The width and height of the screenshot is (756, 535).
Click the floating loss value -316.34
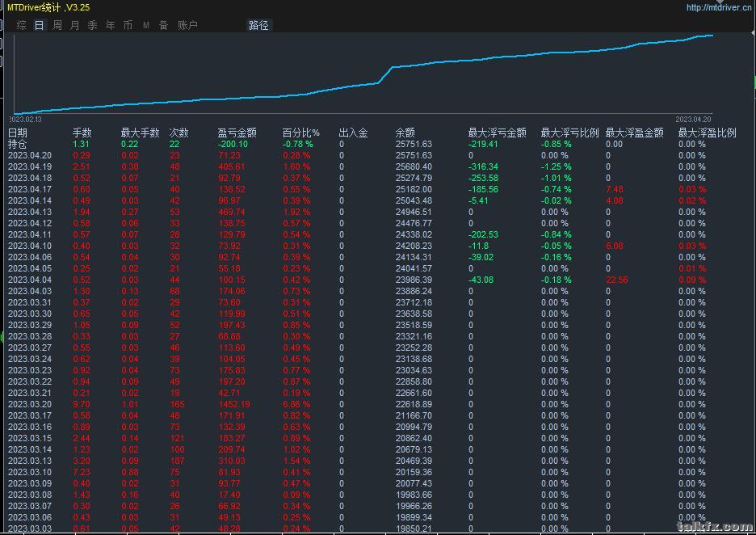pyautogui.click(x=483, y=167)
